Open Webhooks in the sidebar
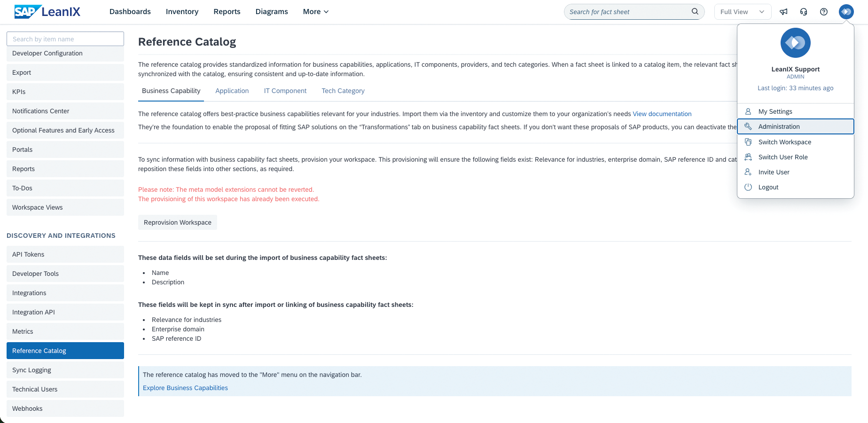This screenshot has width=868, height=423. click(x=65, y=408)
